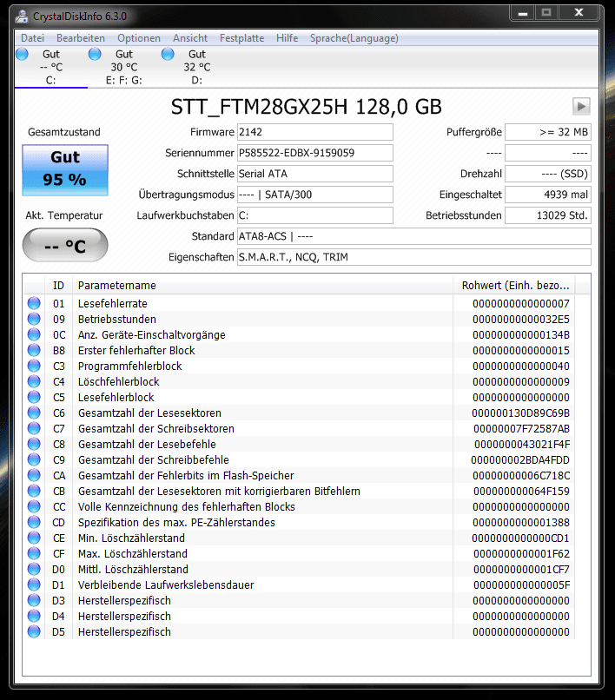Screen dimensions: 615x700
Task: Open the Datei menu
Action: click(x=32, y=38)
